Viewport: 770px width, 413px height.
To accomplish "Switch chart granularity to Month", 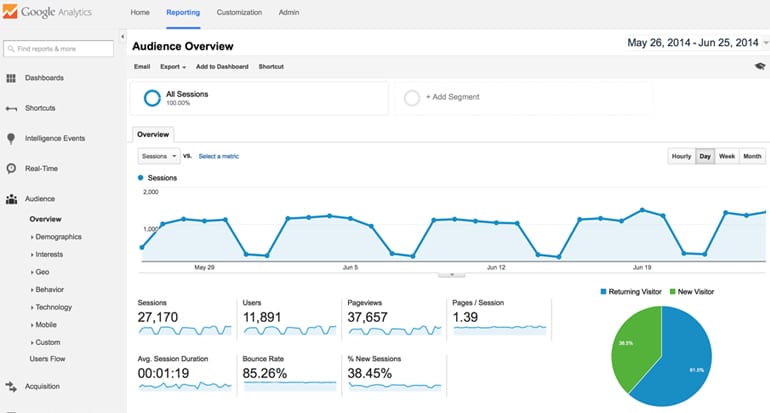I will [x=752, y=156].
